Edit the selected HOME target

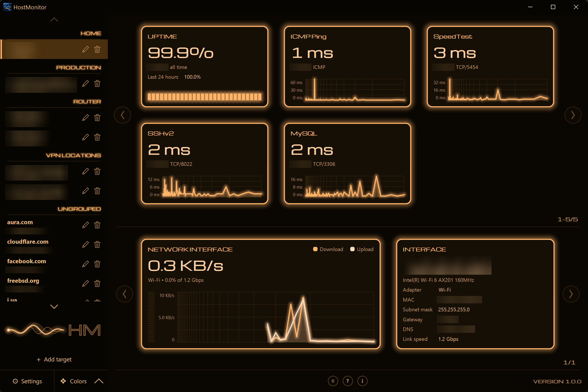pos(85,49)
